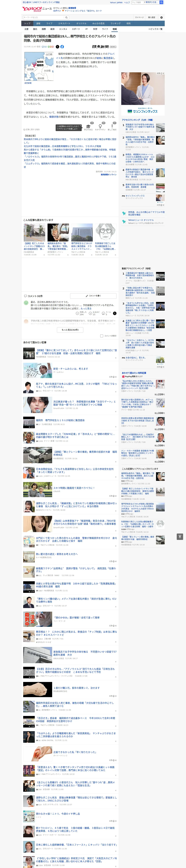
Task: Click コメントを書く button
Action: (x=93, y=296)
